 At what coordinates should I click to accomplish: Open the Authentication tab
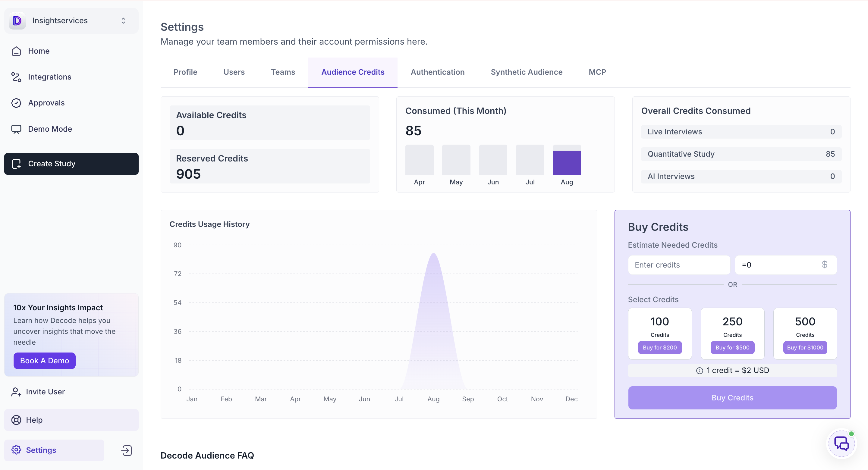pyautogui.click(x=437, y=72)
